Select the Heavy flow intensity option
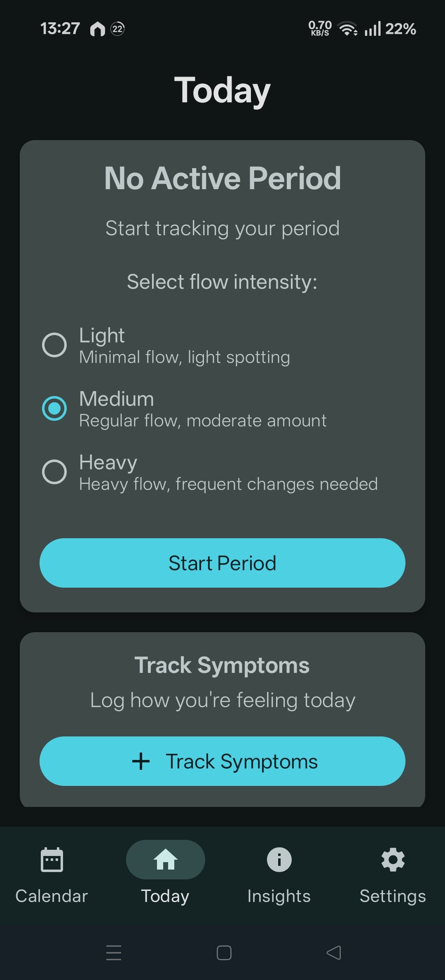The image size is (445, 980). click(55, 472)
